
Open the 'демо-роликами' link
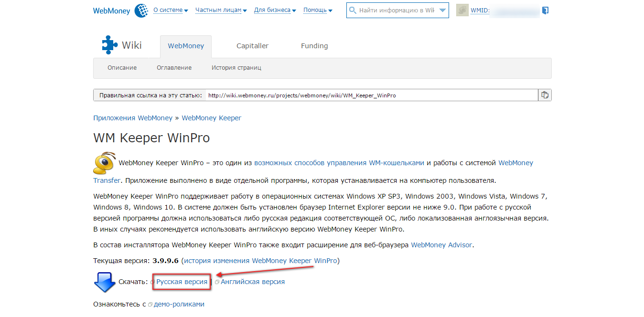[179, 304]
